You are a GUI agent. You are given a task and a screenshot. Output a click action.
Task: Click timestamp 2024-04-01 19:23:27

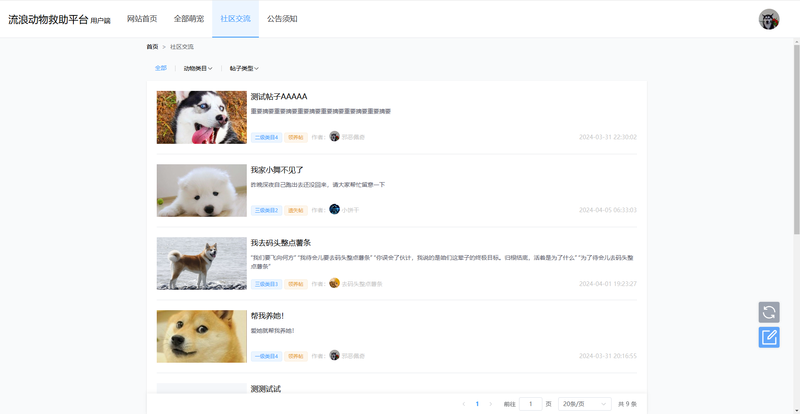[x=608, y=283]
